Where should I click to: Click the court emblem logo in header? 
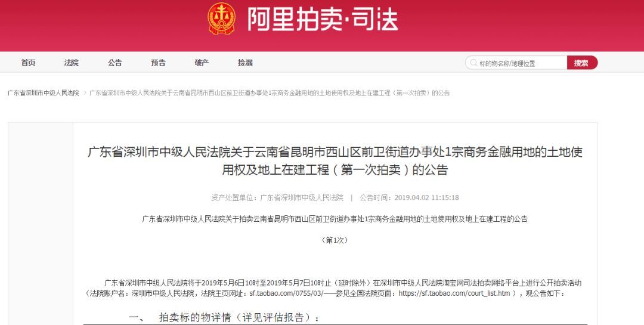tap(221, 18)
